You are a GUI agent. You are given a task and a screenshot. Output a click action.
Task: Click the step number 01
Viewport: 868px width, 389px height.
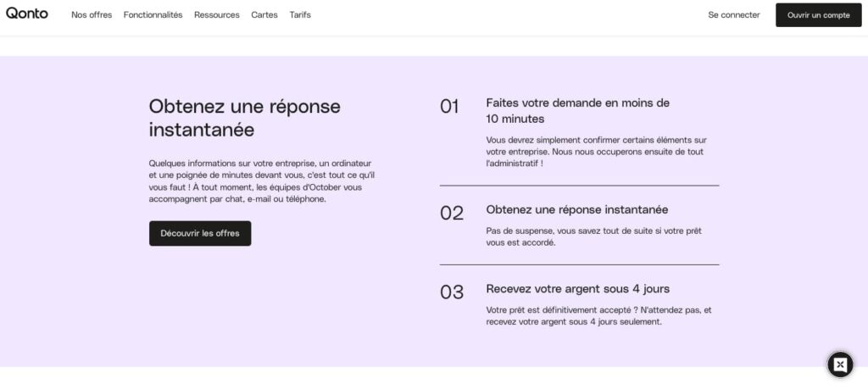pos(449,106)
